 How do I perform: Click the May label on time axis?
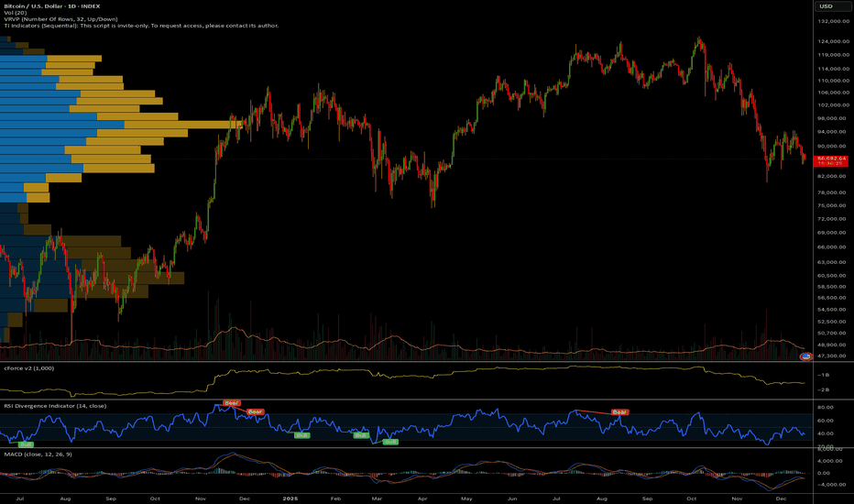click(x=466, y=499)
